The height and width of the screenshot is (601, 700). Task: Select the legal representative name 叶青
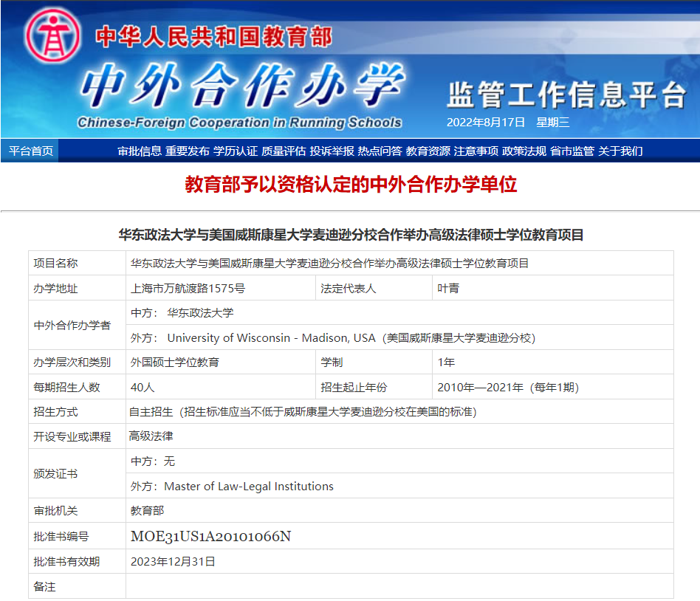point(448,289)
